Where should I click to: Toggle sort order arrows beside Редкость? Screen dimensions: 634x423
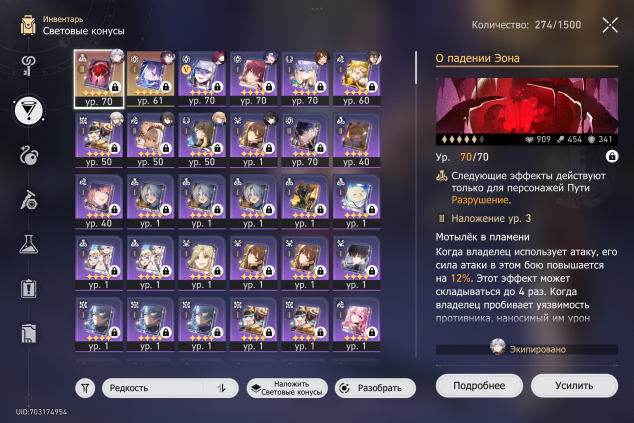pyautogui.click(x=222, y=388)
